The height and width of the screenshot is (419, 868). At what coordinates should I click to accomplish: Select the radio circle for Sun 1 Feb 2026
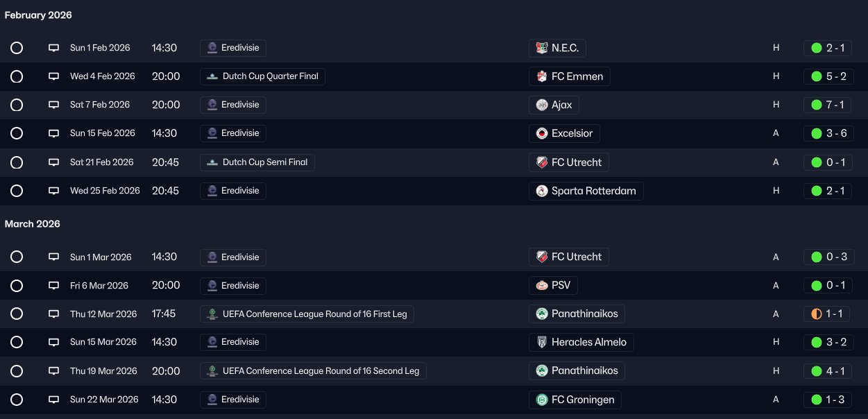pyautogui.click(x=17, y=49)
